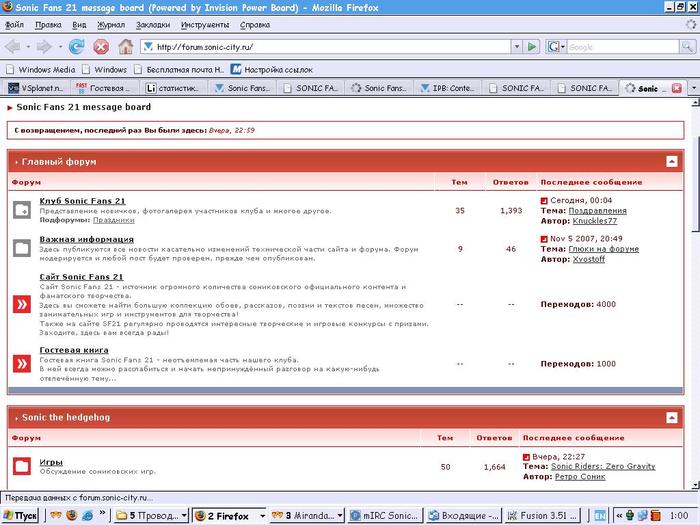This screenshot has height=525, width=700.
Task: Open the Глюки на форуме topic
Action: coord(604,249)
